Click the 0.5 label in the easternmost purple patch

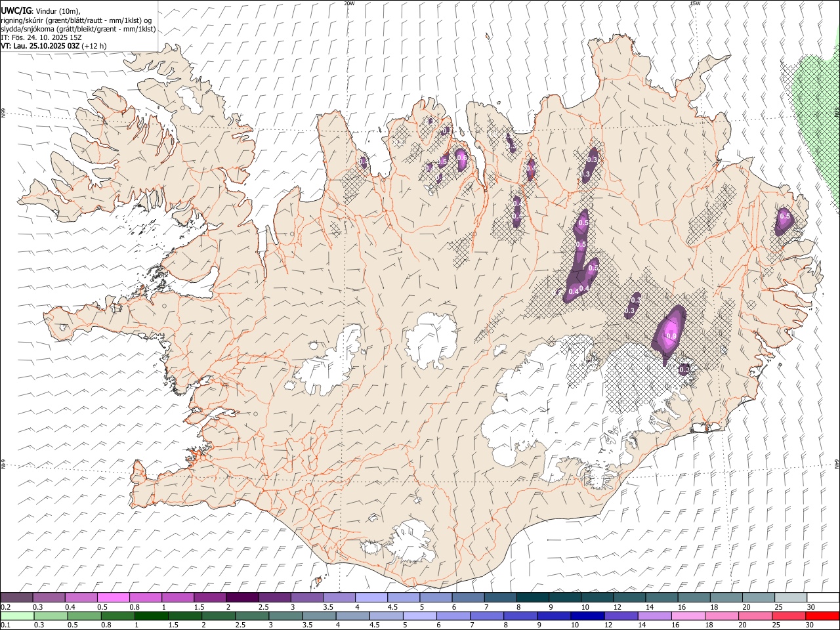pos(784,216)
